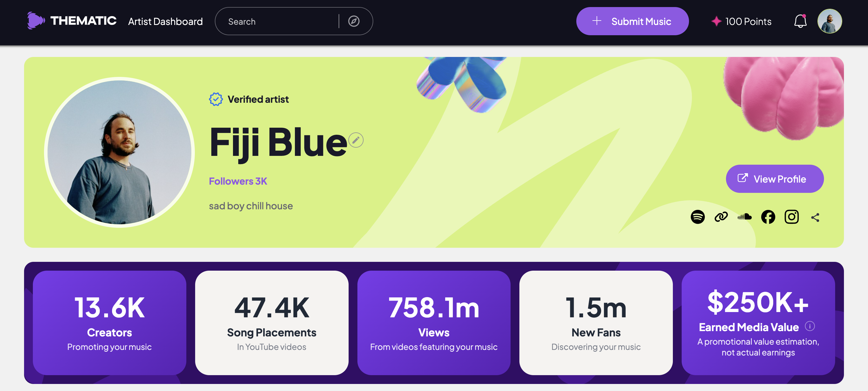The image size is (868, 391).
Task: Open the user avatar menu
Action: click(x=830, y=21)
